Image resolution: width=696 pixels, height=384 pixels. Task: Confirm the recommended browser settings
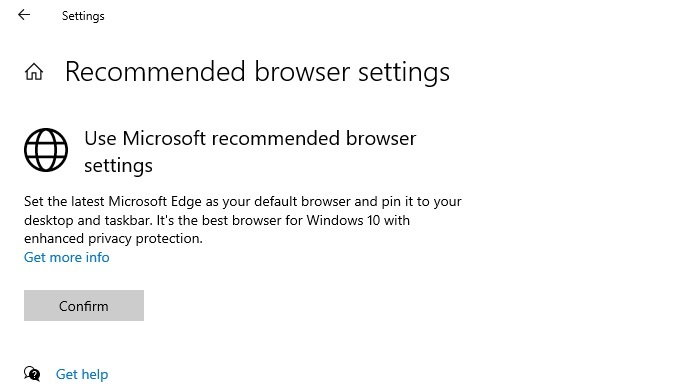[x=84, y=305]
